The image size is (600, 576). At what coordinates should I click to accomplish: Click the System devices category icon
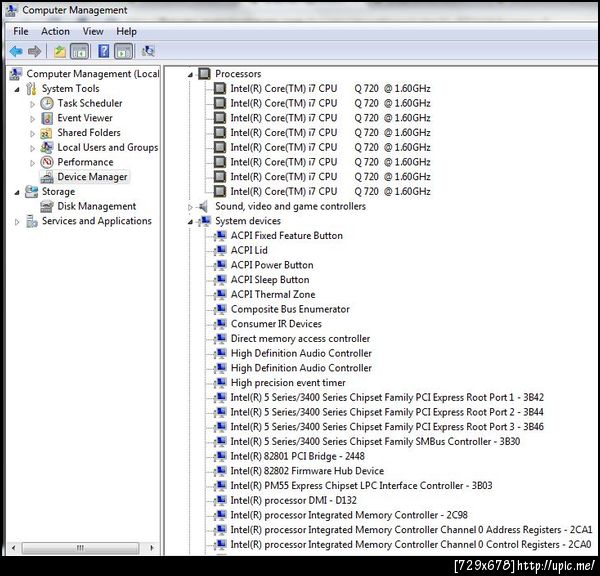click(x=205, y=221)
